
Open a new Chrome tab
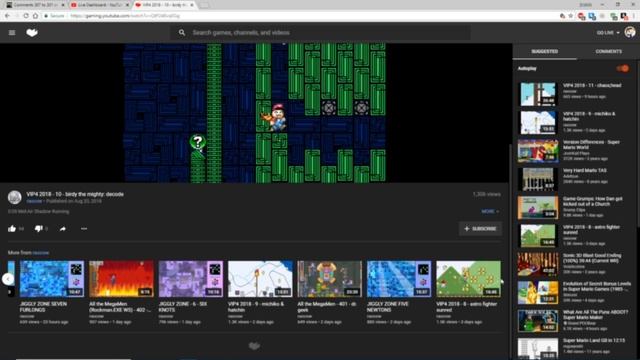point(204,5)
